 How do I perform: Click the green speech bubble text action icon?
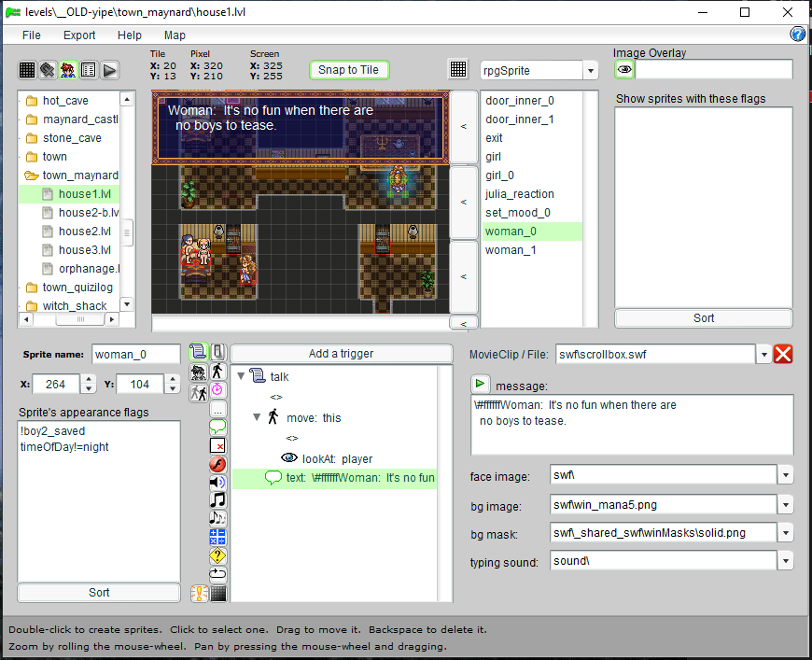(x=217, y=427)
